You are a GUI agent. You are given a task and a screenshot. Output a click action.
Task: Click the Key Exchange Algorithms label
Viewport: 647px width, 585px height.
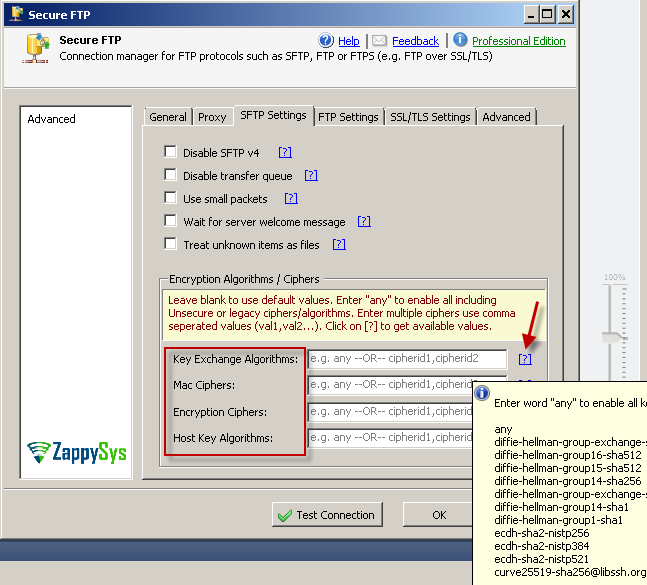point(235,359)
